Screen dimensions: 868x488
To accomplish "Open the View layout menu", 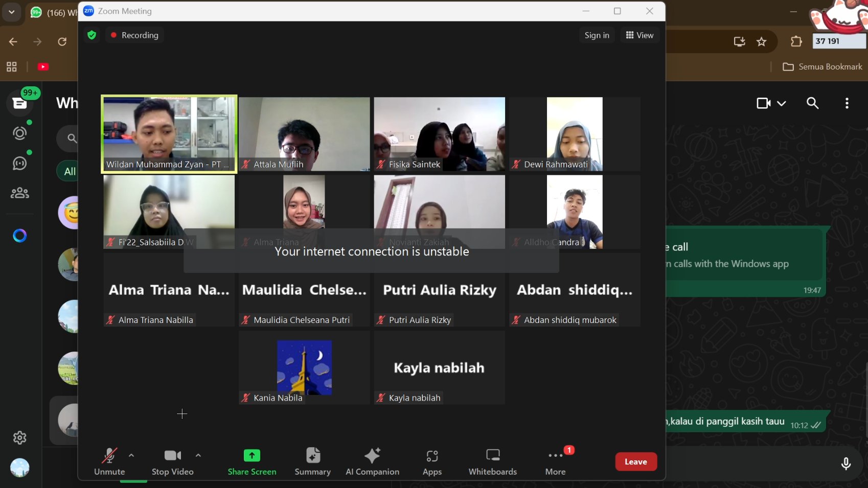I will pyautogui.click(x=639, y=35).
